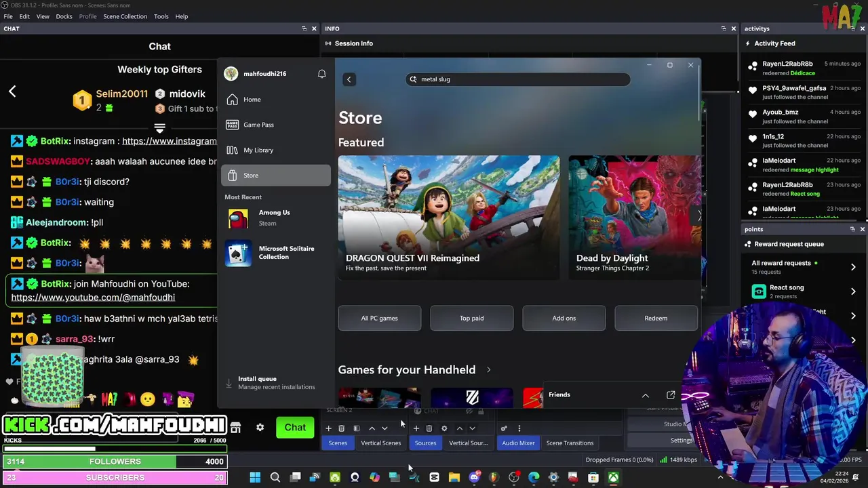Viewport: 868px width, 488px height.
Task: Open Dead by Daylight featured tile
Action: (x=635, y=217)
